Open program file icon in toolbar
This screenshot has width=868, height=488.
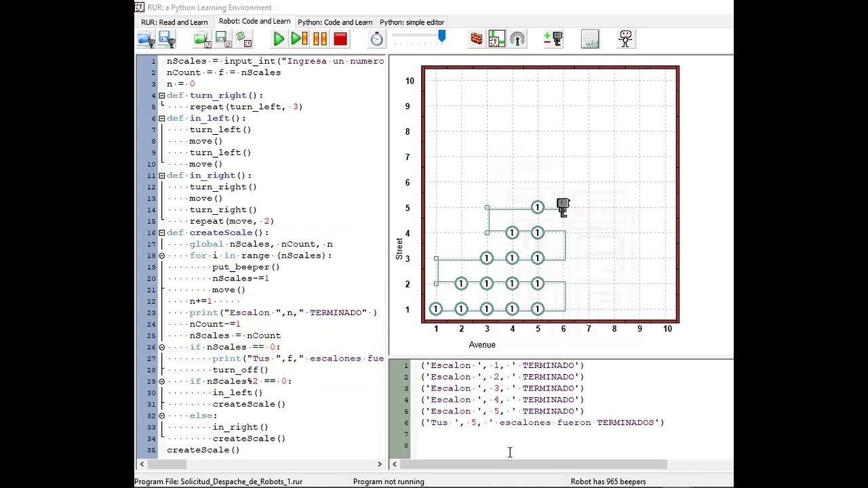point(144,39)
